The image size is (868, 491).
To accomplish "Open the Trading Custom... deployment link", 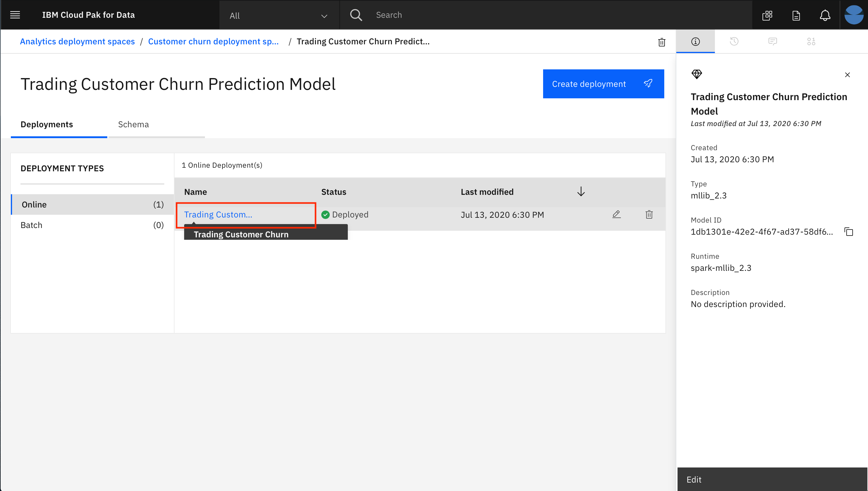I will click(218, 214).
